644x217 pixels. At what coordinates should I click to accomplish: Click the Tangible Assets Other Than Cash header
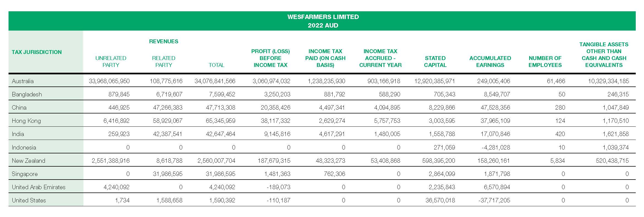click(604, 55)
